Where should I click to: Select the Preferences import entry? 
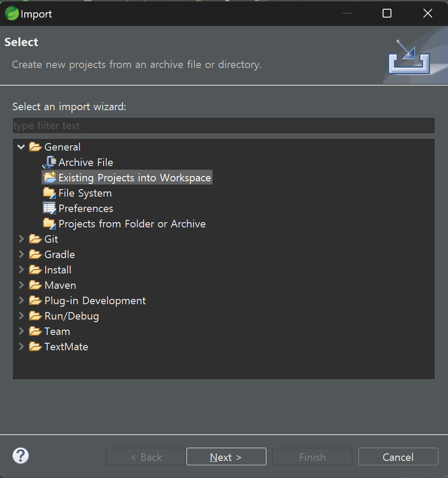(86, 208)
